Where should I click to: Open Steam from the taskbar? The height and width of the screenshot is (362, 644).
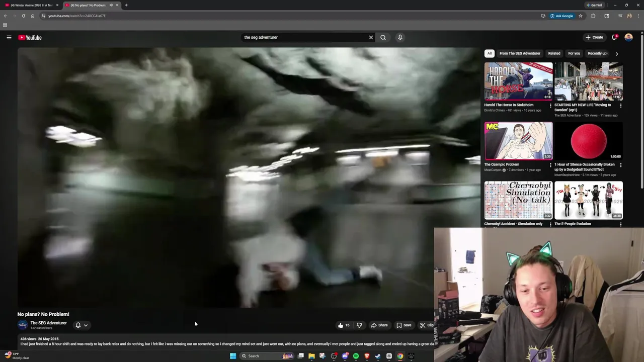tap(378, 356)
